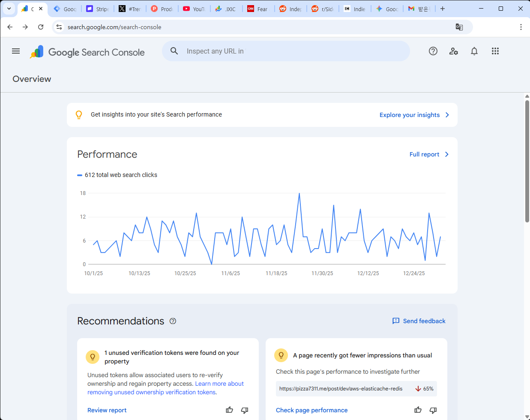530x420 pixels.
Task: Open the Performance Full report
Action: pos(428,154)
